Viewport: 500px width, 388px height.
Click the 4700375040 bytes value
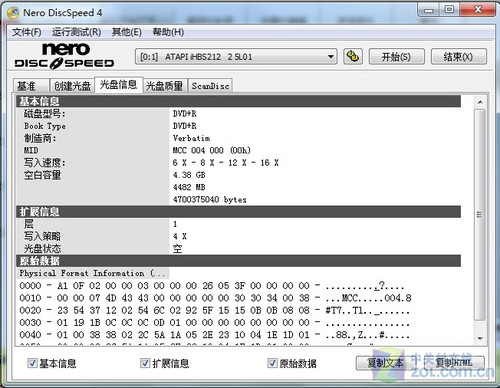click(210, 200)
